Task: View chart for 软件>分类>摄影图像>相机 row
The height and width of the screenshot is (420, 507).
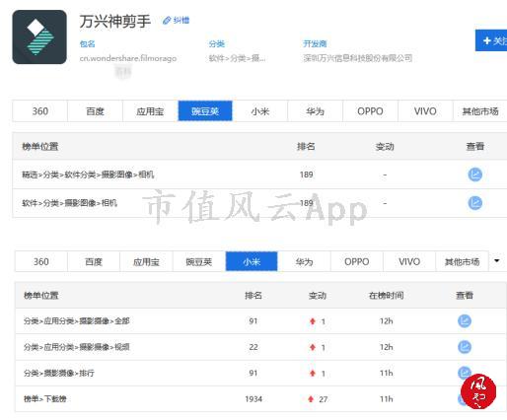Action: pos(474,203)
